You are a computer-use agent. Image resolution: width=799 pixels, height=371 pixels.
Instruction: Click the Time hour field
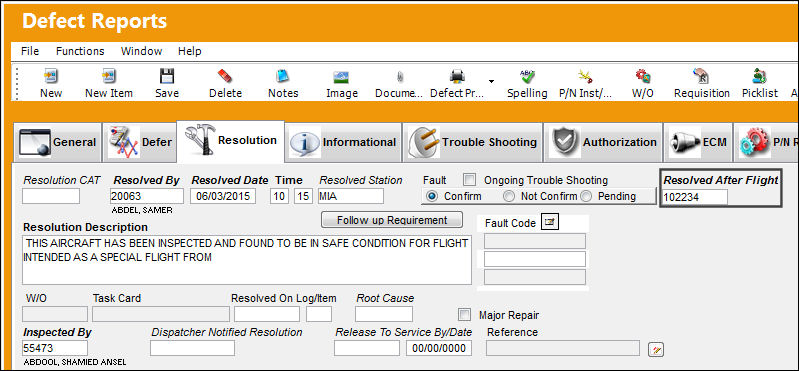279,196
